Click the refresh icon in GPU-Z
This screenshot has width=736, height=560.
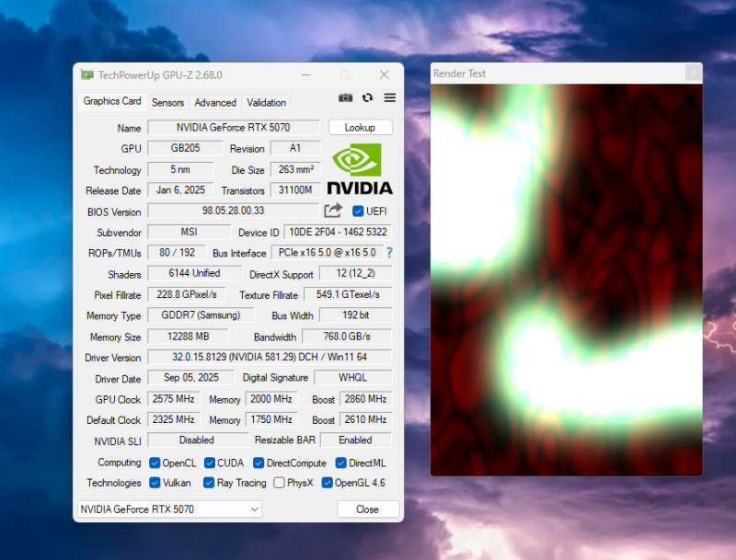pyautogui.click(x=367, y=97)
